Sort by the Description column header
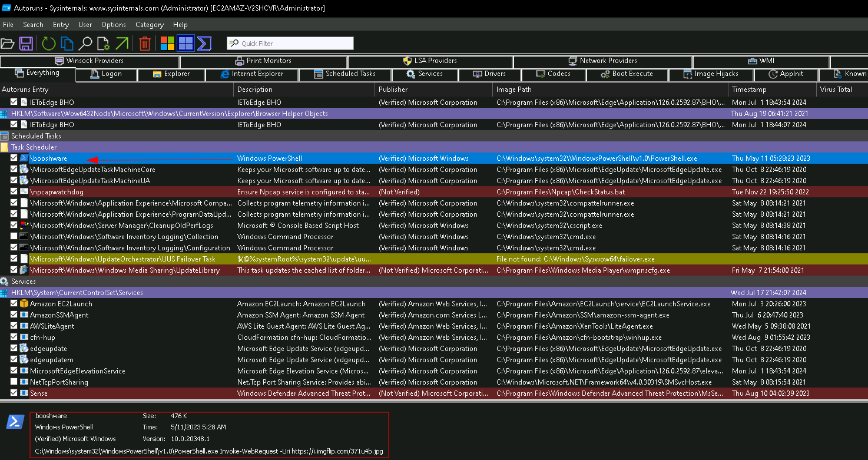868x460 pixels. click(x=304, y=90)
